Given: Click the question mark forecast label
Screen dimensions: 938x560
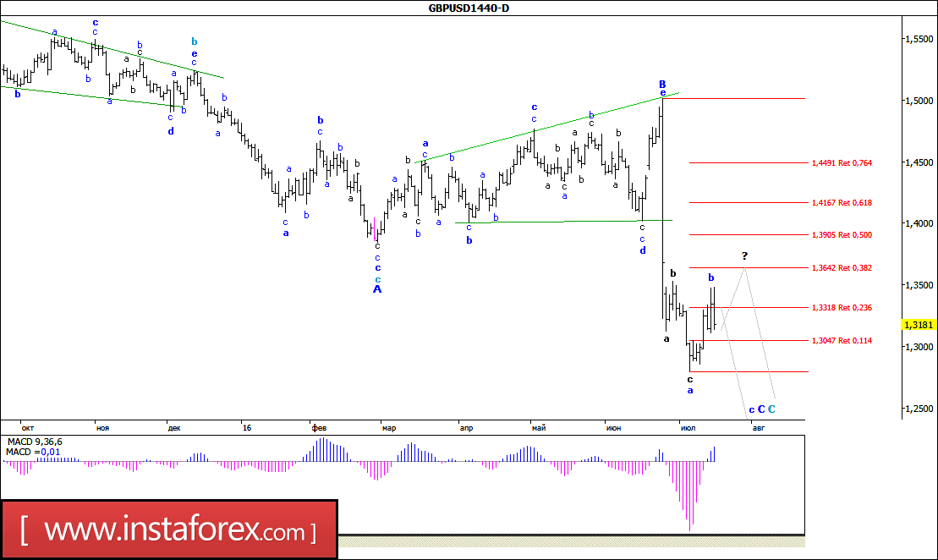Looking at the screenshot, I should 745,256.
